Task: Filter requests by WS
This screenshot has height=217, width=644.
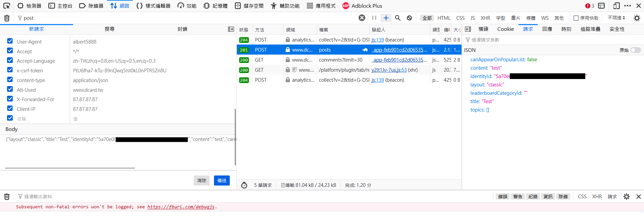Action: (545, 18)
